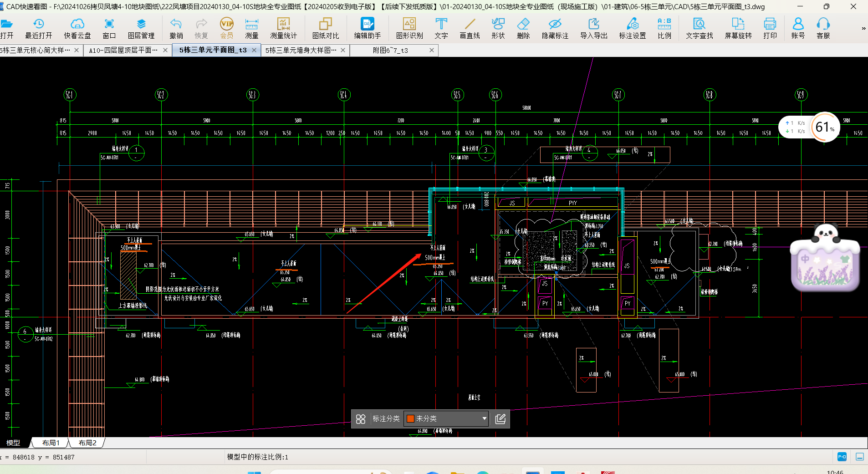
Task: Set the drawing 比例 scale
Action: pyautogui.click(x=664, y=28)
